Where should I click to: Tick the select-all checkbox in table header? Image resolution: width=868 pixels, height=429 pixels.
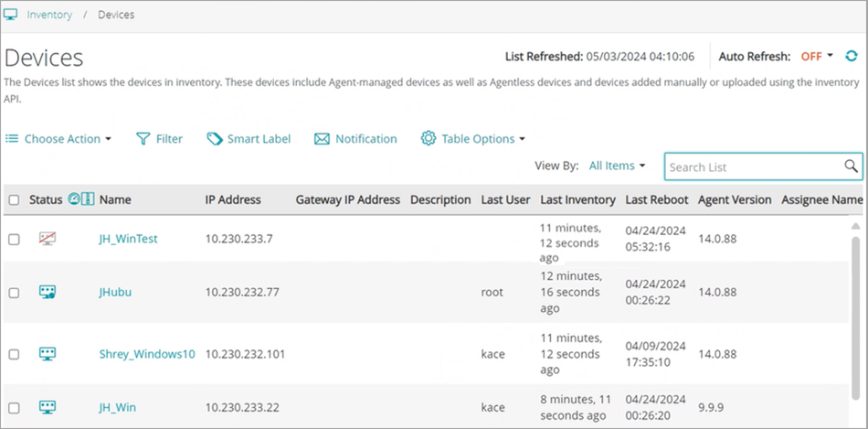click(x=14, y=200)
